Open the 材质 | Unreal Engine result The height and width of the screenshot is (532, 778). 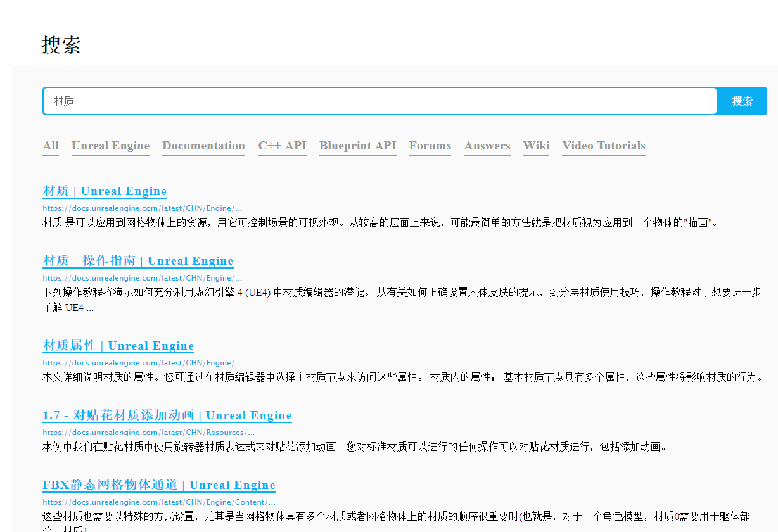105,191
